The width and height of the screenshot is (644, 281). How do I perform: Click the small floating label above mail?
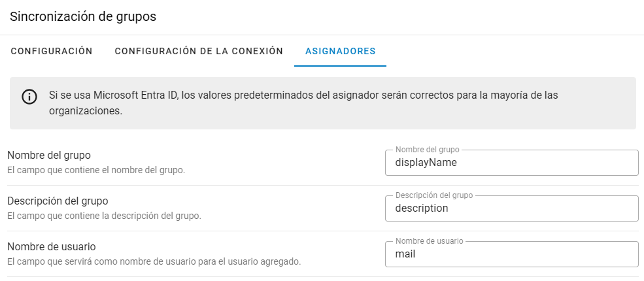pyautogui.click(x=430, y=241)
